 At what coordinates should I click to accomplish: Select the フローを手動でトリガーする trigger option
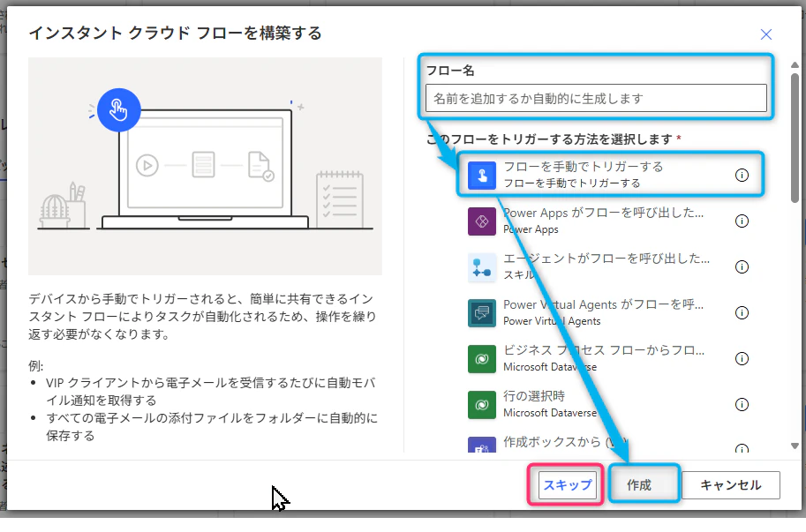(610, 175)
